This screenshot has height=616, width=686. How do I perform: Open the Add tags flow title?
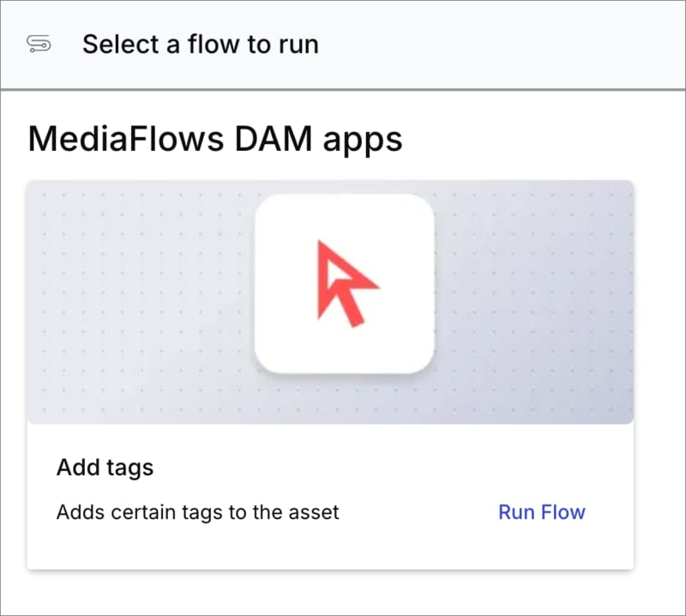pos(105,468)
